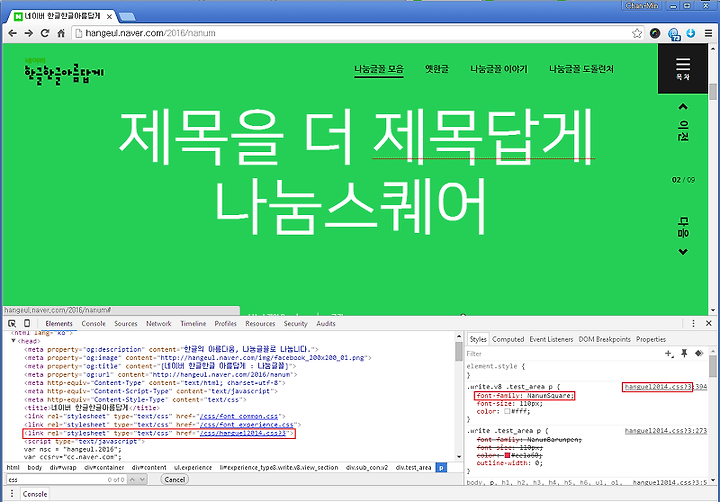Image resolution: width=720 pixels, height=502 pixels.
Task: Select the 나눔글꼴 도돌런처 nav item
Action: coord(581,69)
